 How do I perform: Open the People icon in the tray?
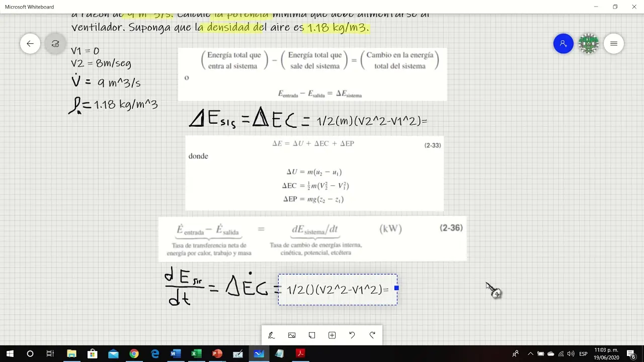pos(515,354)
